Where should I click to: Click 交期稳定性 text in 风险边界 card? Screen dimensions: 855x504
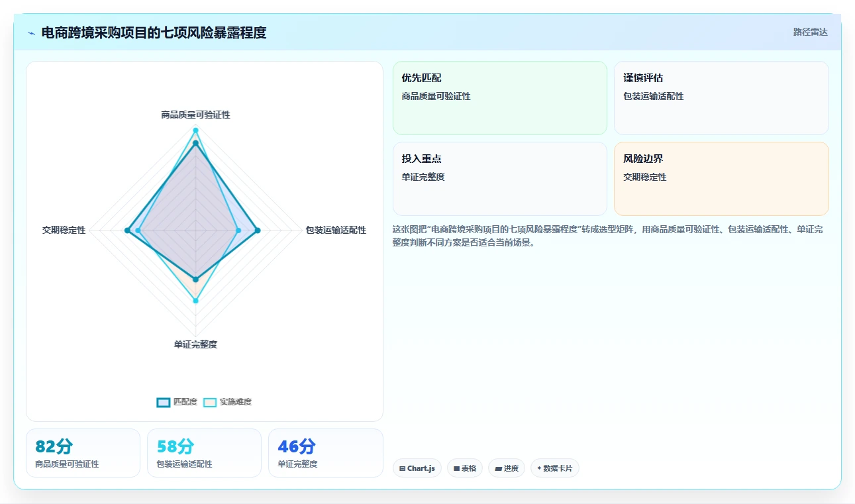tap(644, 177)
